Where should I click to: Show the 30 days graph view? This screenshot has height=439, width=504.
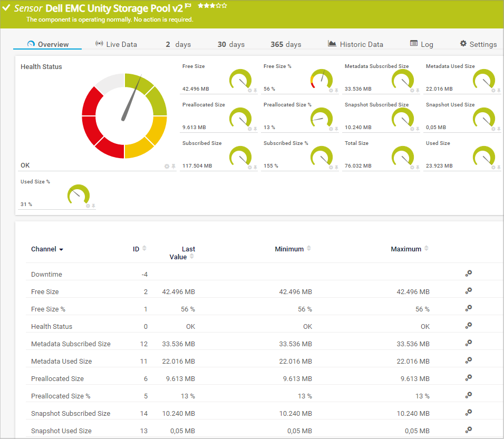pyautogui.click(x=231, y=44)
